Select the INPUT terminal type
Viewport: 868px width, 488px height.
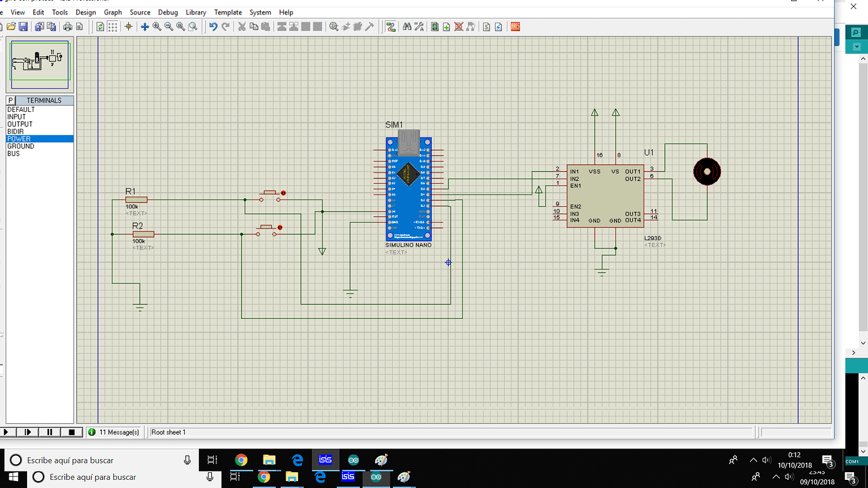17,116
